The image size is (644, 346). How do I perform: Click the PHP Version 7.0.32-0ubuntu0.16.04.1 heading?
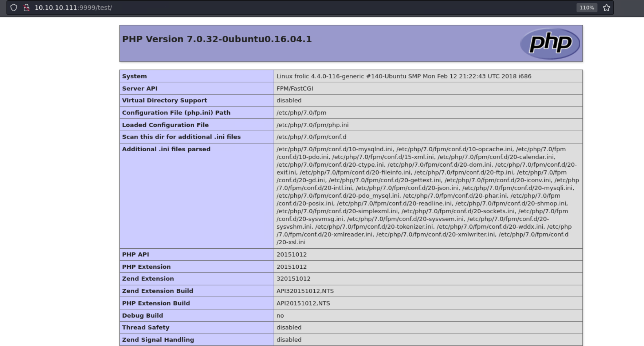217,39
